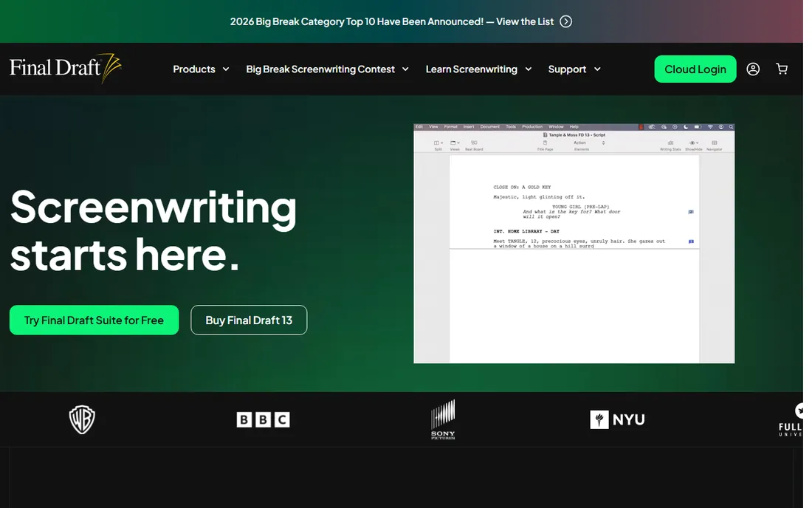Open the Production menu in the app preview
The image size is (812, 508).
tap(531, 127)
